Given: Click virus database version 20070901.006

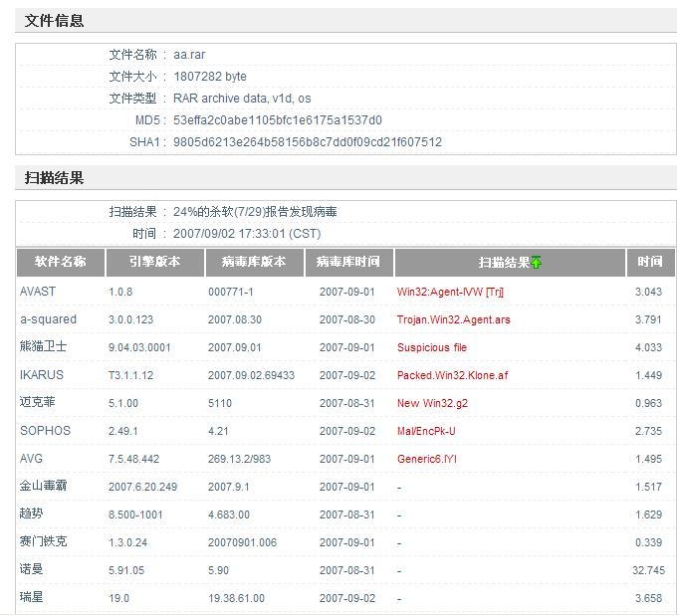Looking at the screenshot, I should [x=243, y=542].
